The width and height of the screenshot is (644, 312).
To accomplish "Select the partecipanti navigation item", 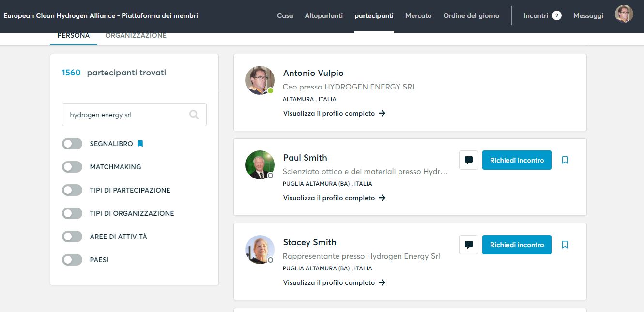I will 374,15.
